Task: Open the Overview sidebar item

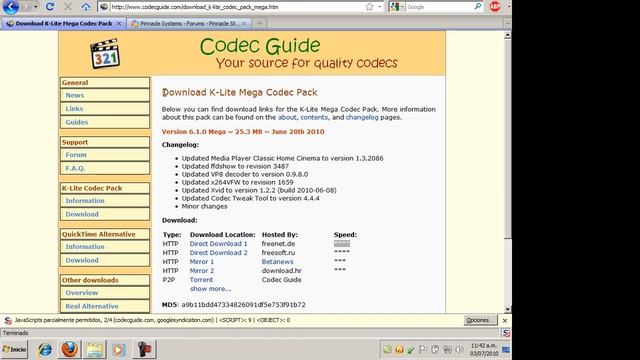Action: pyautogui.click(x=105, y=293)
